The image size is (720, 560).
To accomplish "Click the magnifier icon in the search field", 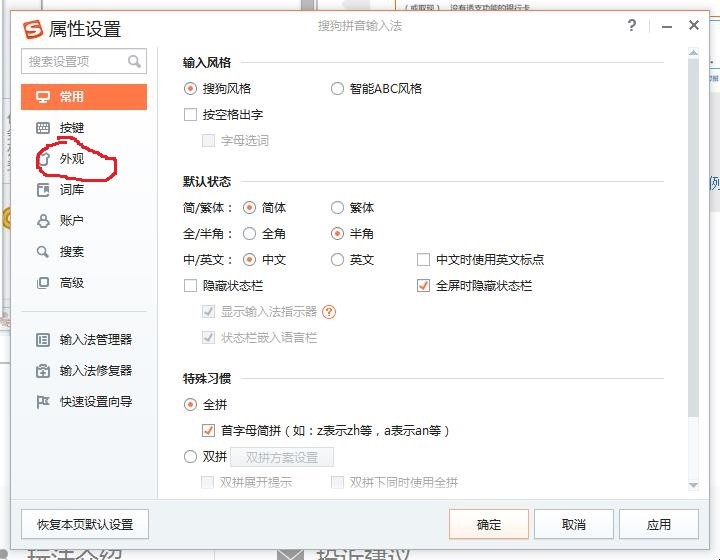I will 134,61.
